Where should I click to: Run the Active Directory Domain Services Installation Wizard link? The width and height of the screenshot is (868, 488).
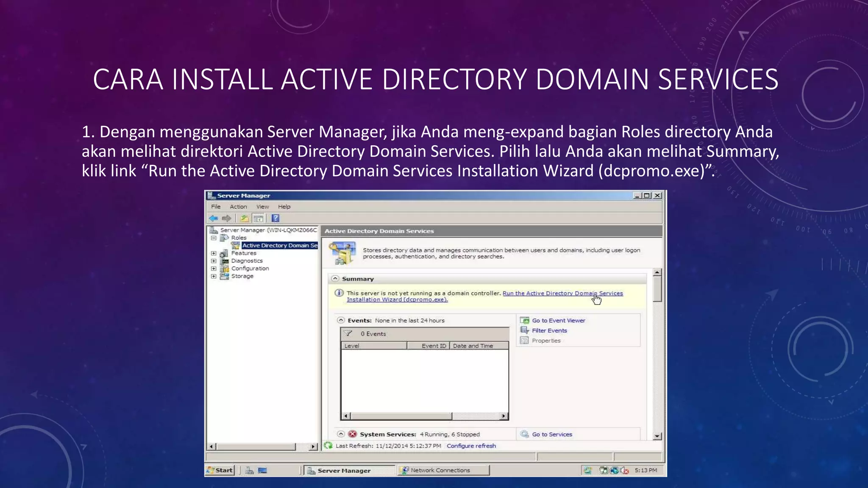pos(562,293)
